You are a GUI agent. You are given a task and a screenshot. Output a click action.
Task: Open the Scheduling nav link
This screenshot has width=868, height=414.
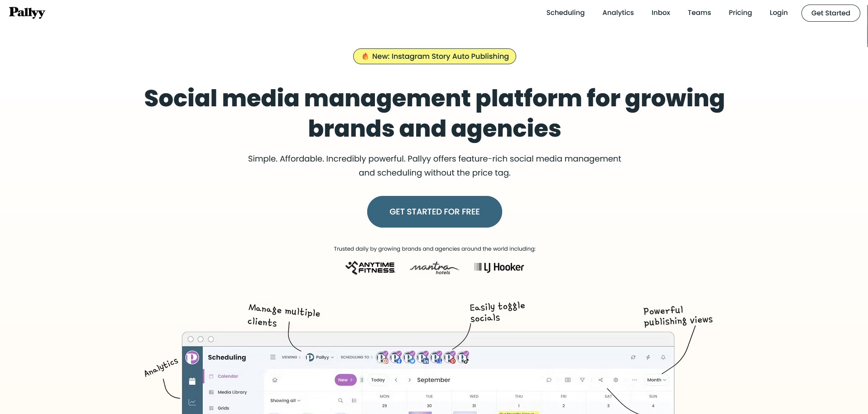(565, 13)
